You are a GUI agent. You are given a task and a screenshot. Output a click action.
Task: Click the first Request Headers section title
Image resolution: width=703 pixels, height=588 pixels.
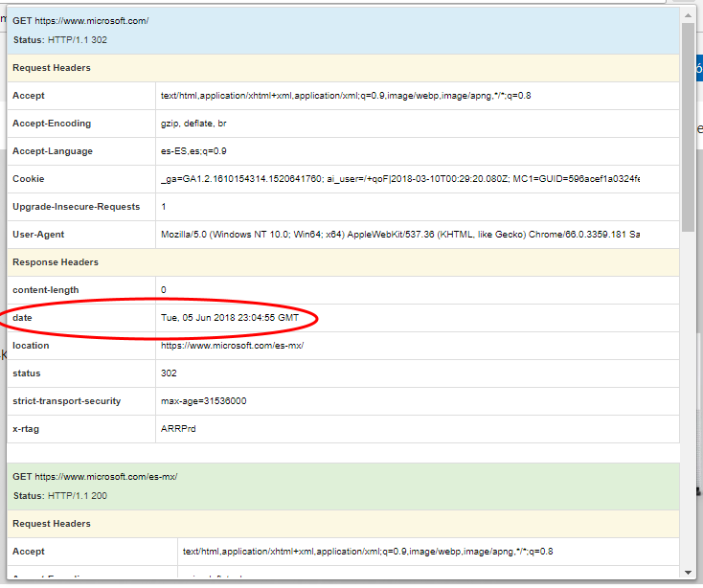point(52,68)
